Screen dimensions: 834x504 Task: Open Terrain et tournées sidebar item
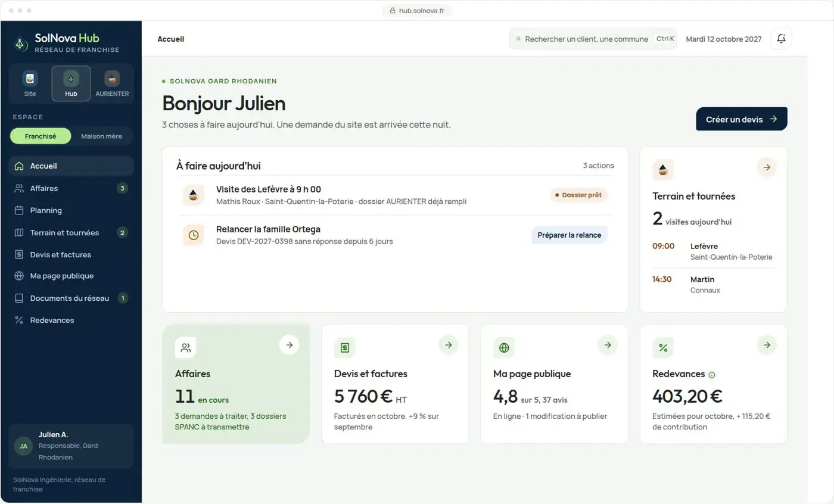tap(71, 232)
